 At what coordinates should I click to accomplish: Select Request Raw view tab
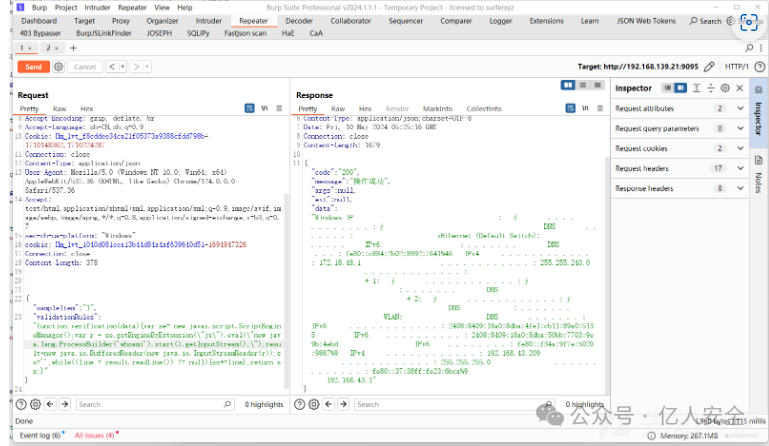(59, 108)
